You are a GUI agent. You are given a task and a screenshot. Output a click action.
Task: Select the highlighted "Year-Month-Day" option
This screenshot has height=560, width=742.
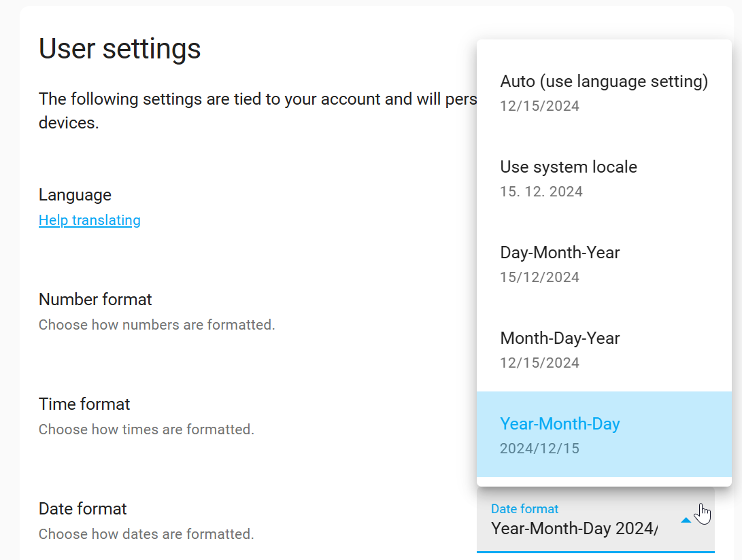(x=560, y=423)
